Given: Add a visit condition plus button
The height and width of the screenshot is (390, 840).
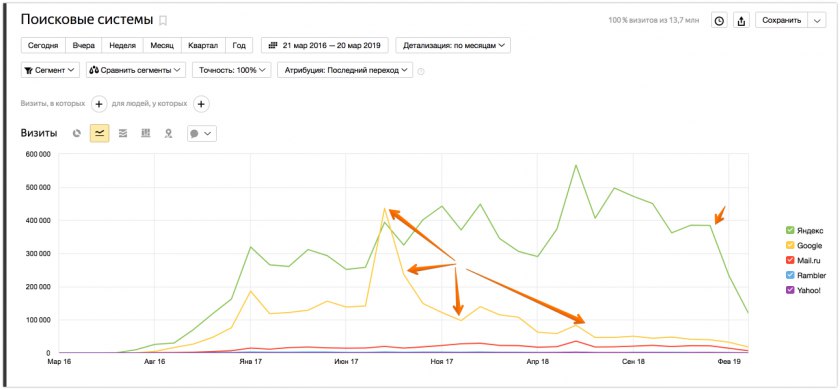Looking at the screenshot, I should (99, 104).
